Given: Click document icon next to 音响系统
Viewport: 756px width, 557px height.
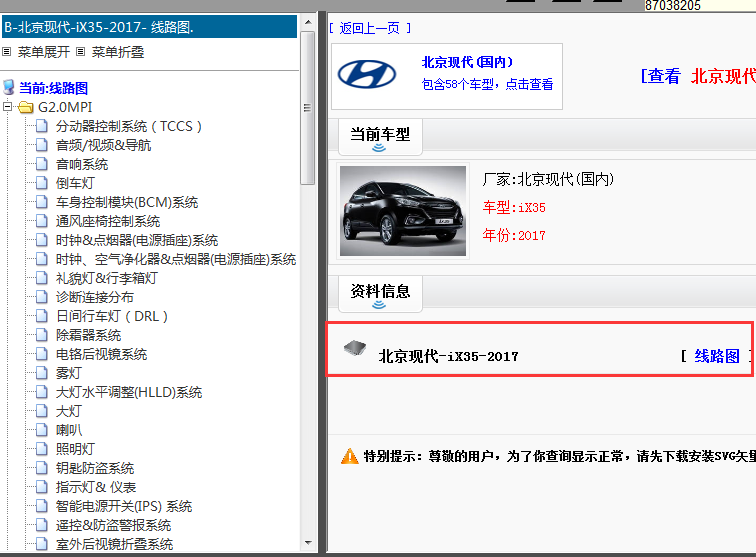Looking at the screenshot, I should [x=42, y=164].
